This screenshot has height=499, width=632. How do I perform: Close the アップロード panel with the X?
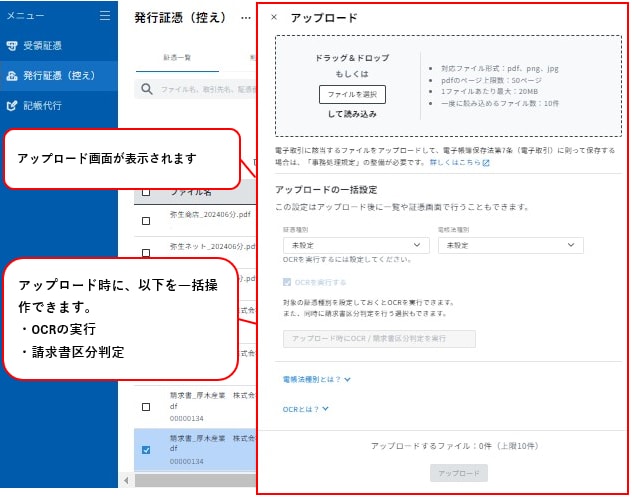[275, 18]
